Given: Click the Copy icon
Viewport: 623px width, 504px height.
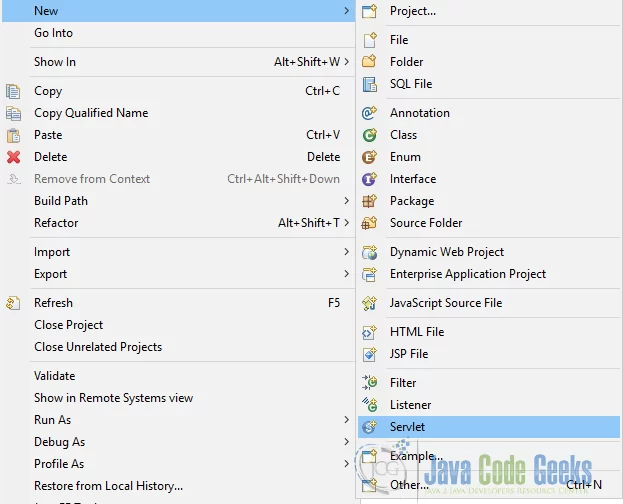Looking at the screenshot, I should 13,91.
